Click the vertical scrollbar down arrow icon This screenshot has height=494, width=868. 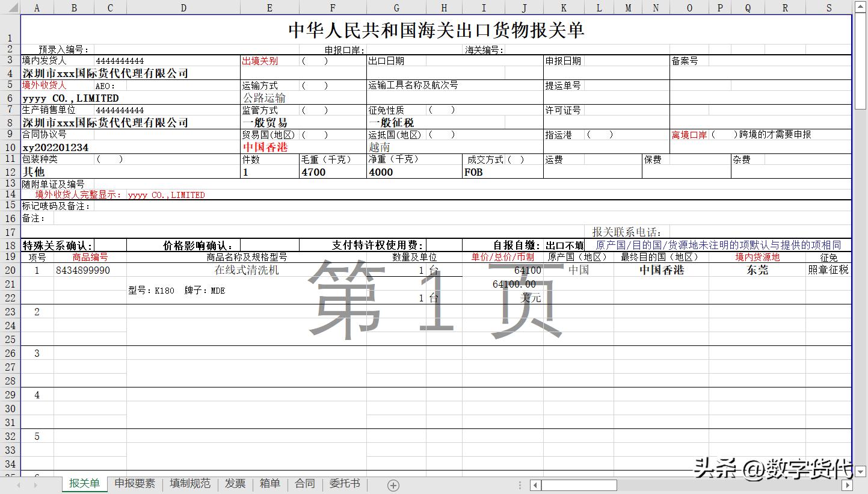861,471
